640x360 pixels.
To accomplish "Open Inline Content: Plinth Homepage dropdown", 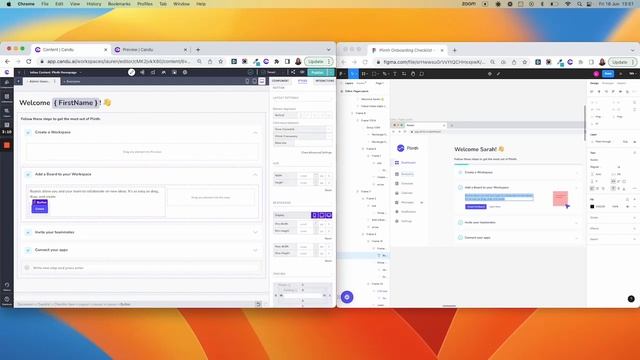I will pyautogui.click(x=56, y=72).
